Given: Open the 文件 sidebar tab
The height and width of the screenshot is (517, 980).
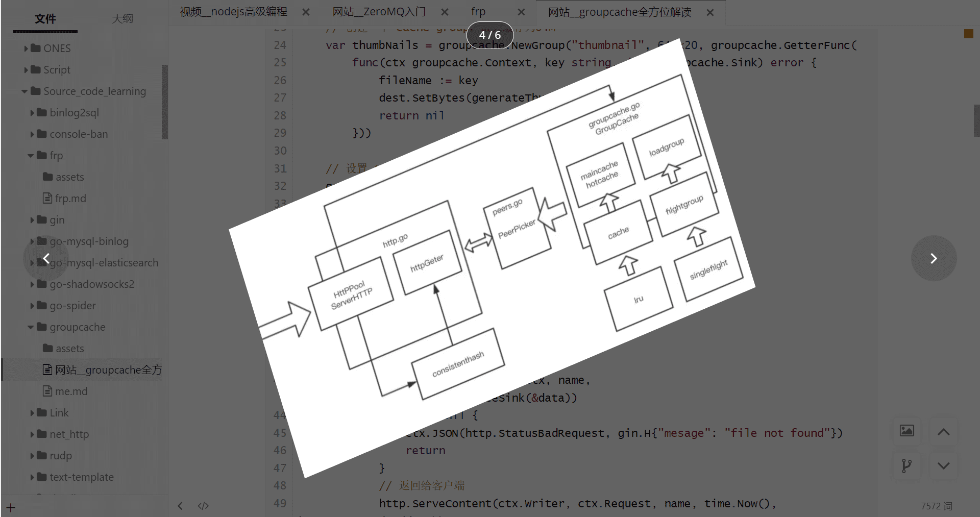Looking at the screenshot, I should (x=45, y=19).
